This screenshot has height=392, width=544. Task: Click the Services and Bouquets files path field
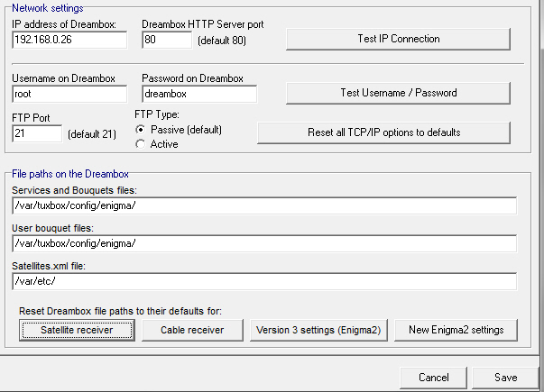coord(264,205)
